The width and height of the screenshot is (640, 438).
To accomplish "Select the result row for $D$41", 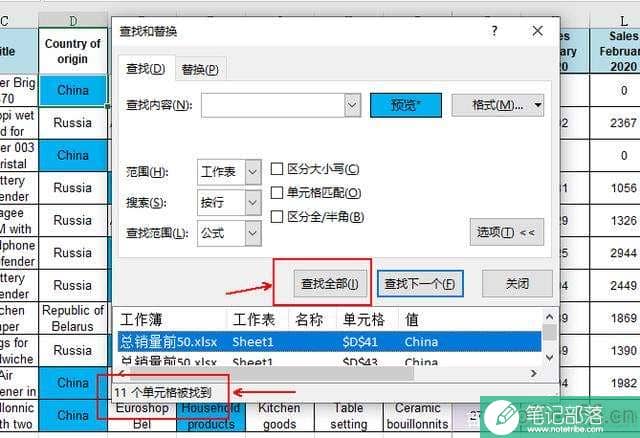I will pyautogui.click(x=329, y=342).
